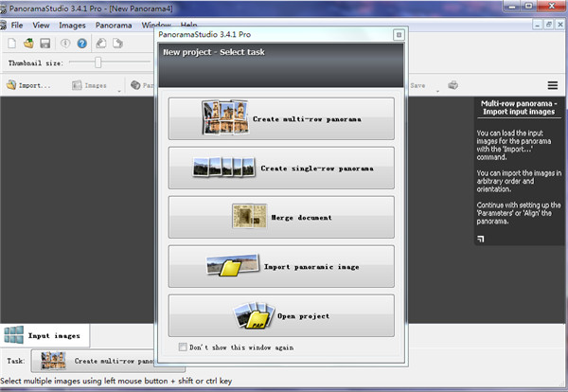
Task: Click the blue Help question mark icon
Action: [82, 44]
